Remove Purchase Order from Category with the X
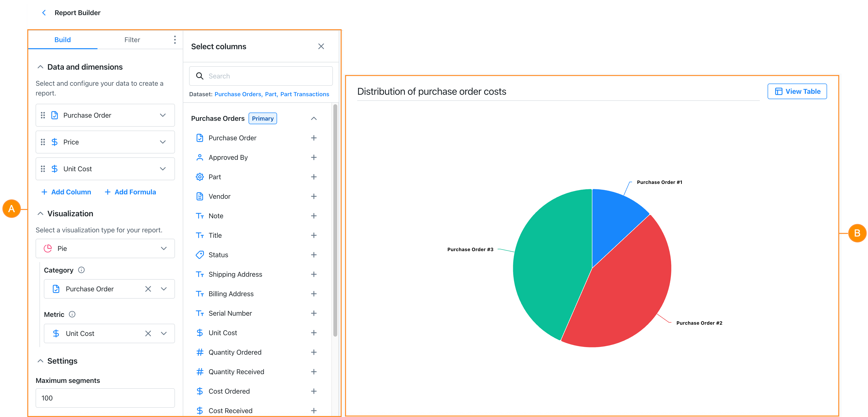The width and height of the screenshot is (868, 417). coord(148,289)
